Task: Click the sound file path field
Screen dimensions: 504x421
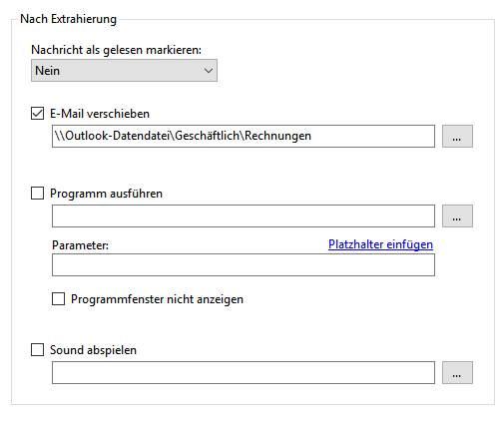Action: (244, 373)
